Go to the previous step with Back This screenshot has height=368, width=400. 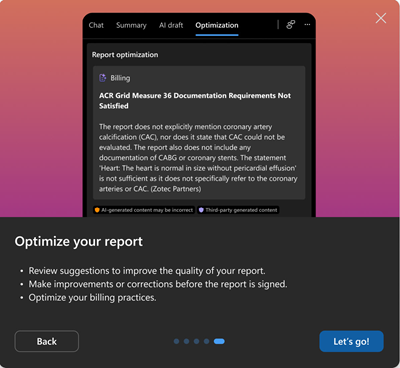point(47,341)
